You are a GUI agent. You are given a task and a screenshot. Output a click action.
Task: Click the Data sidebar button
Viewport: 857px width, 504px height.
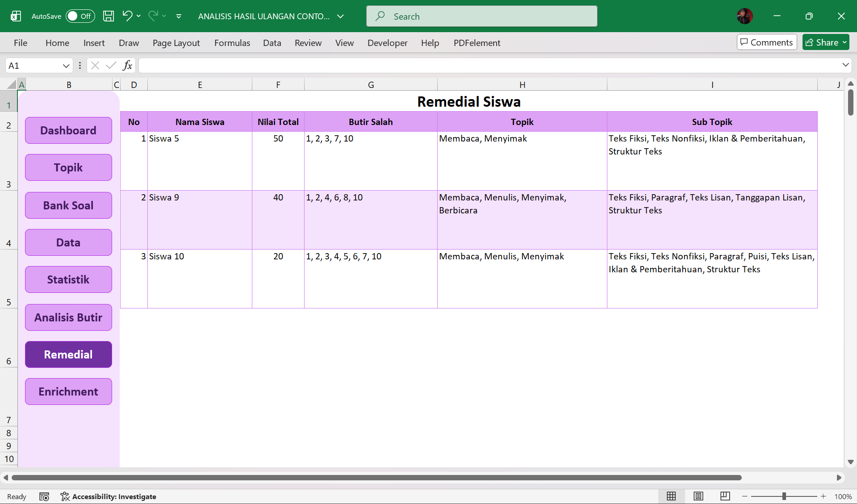point(68,242)
